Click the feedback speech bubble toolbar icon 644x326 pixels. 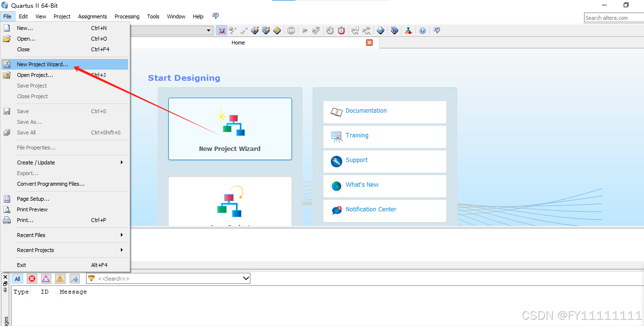[x=437, y=30]
